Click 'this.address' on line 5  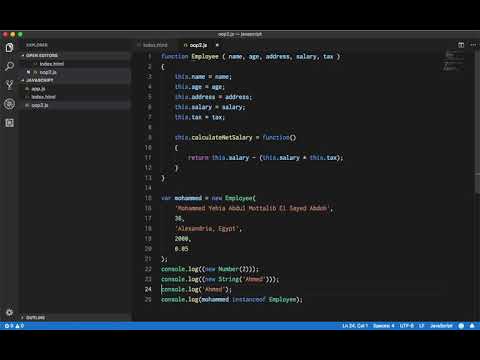195,97
